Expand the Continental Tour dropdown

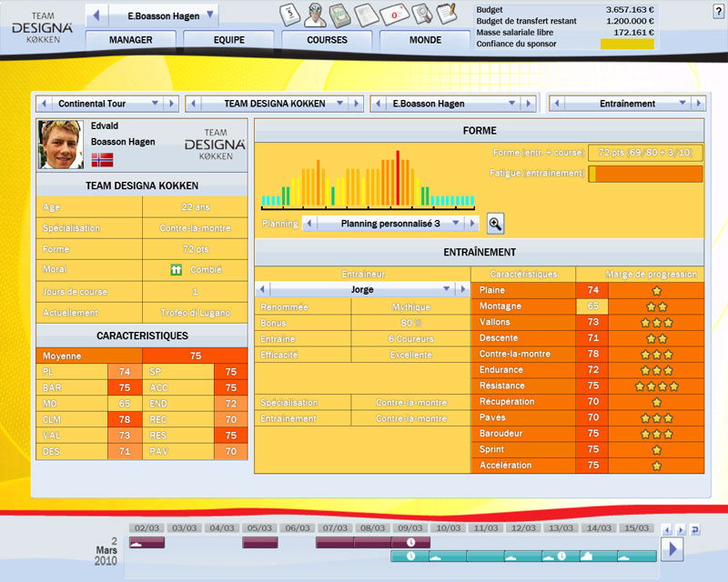155,104
